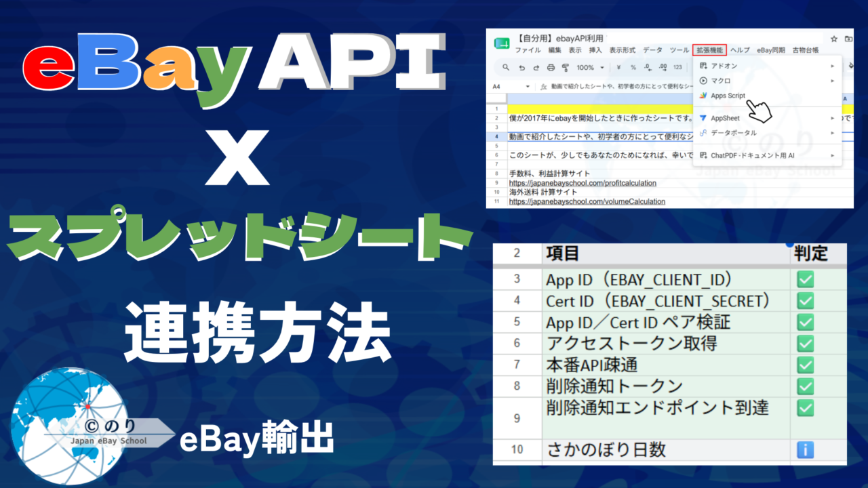Select row header 4 in the top sheet

point(496,136)
